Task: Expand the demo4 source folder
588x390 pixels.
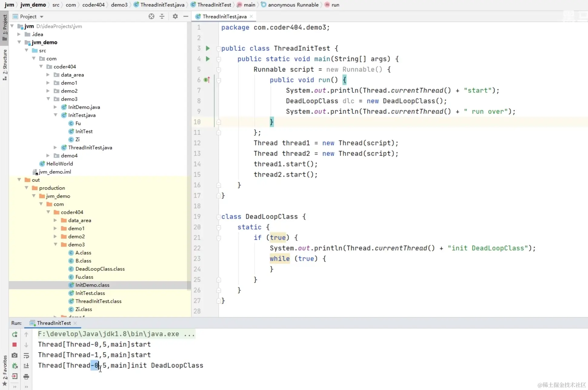Action: (48, 156)
